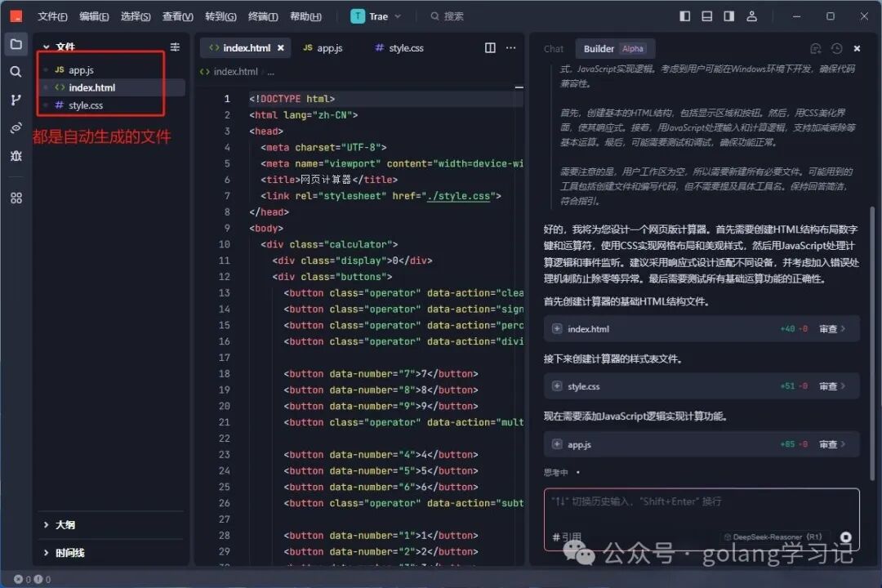The height and width of the screenshot is (588, 882).
Task: Open the style.css change card in Builder
Action: point(701,386)
